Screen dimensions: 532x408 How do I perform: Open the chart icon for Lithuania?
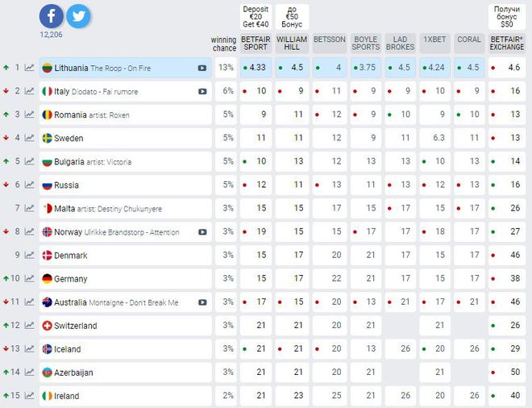click(x=29, y=68)
